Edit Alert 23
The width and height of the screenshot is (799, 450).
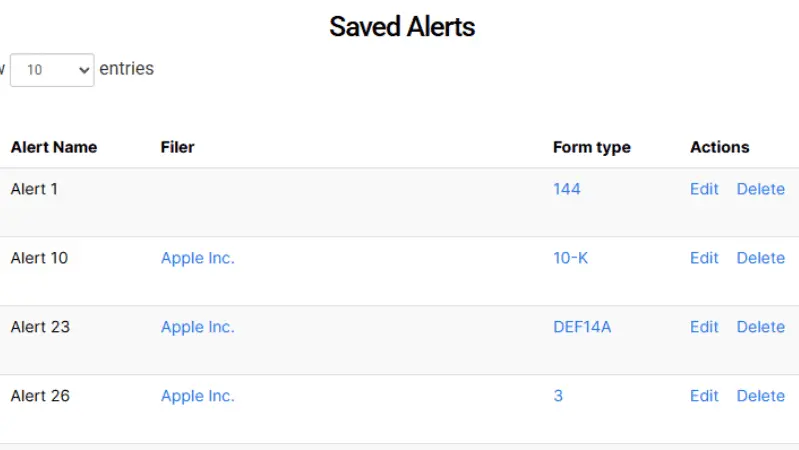click(x=704, y=327)
